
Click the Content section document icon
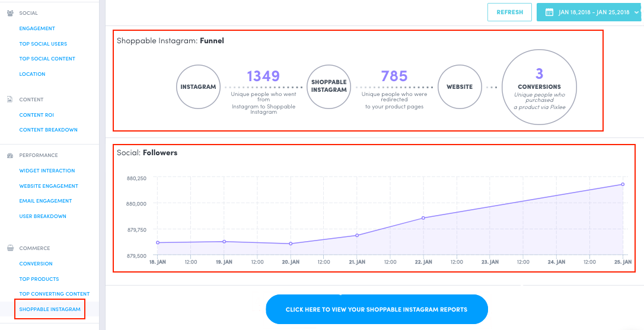pos(10,100)
